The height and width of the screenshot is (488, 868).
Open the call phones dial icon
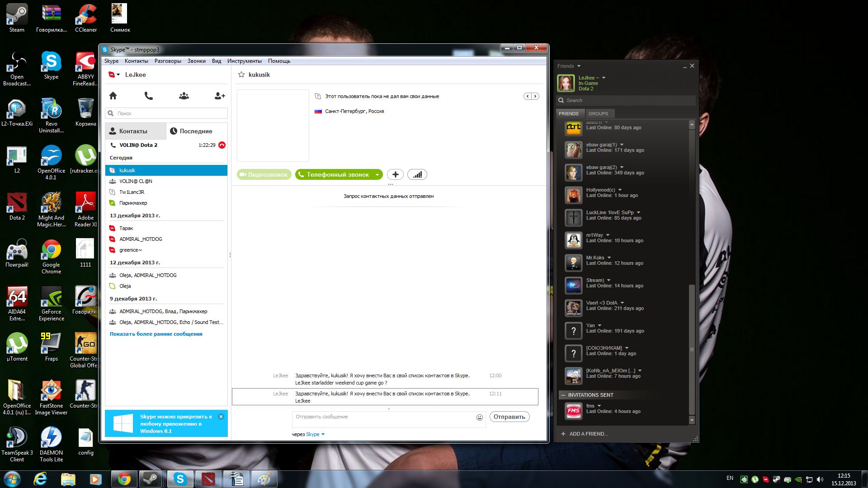pyautogui.click(x=148, y=96)
